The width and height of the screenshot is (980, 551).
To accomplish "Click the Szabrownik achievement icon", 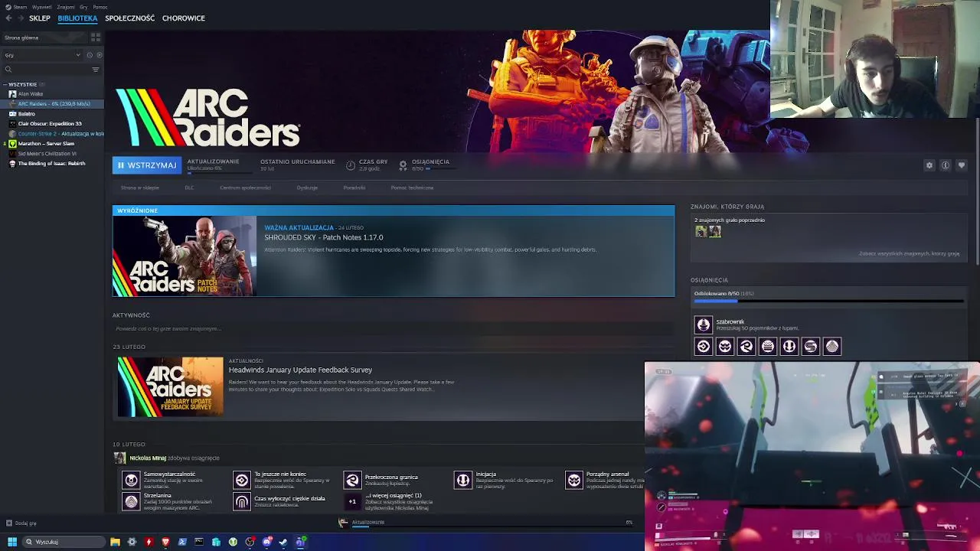I will (704, 324).
